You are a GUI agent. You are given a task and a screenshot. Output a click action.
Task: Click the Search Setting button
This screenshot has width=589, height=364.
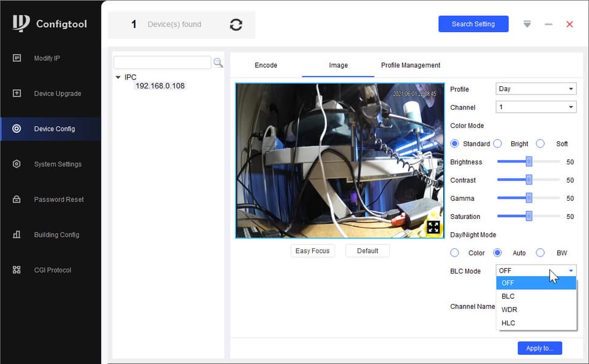tap(473, 24)
